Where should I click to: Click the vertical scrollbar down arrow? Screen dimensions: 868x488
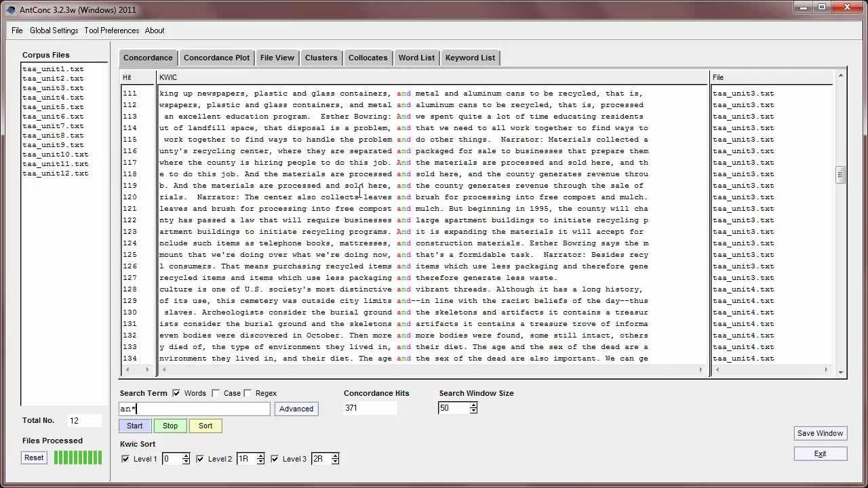coord(841,371)
